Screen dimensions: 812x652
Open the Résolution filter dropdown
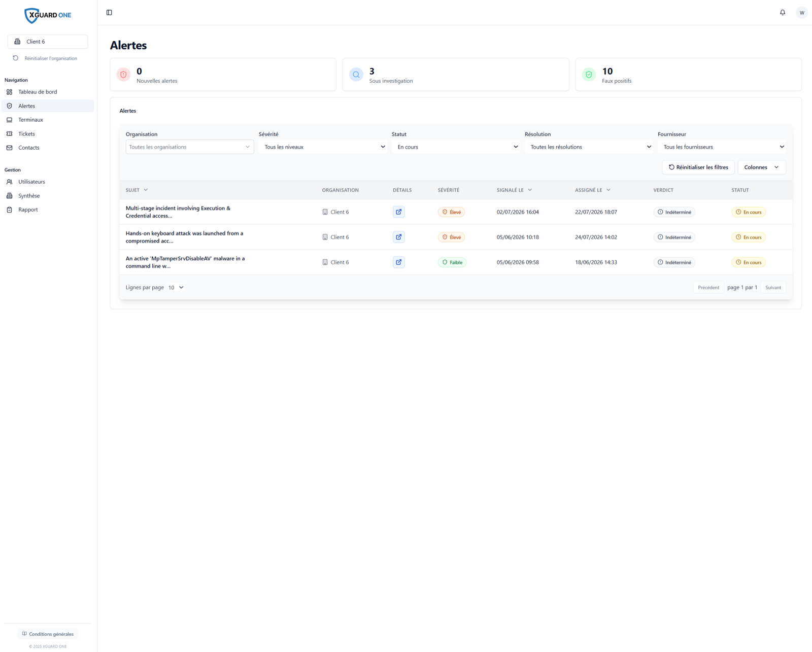point(589,147)
